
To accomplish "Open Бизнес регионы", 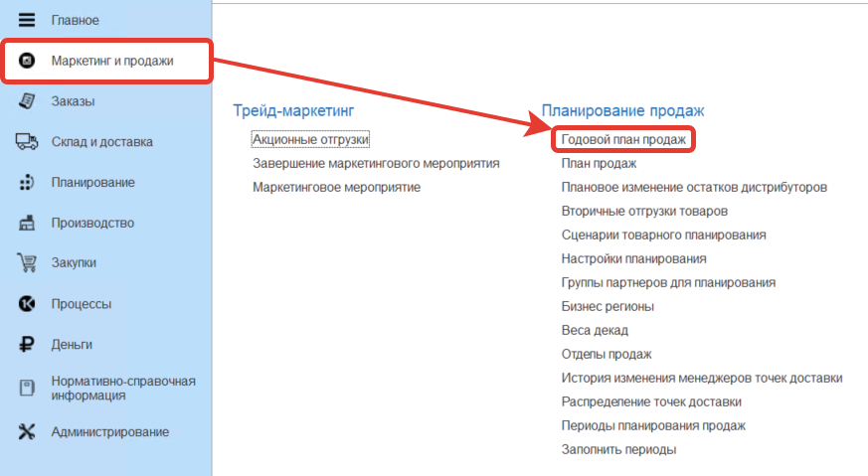I will pos(608,306).
